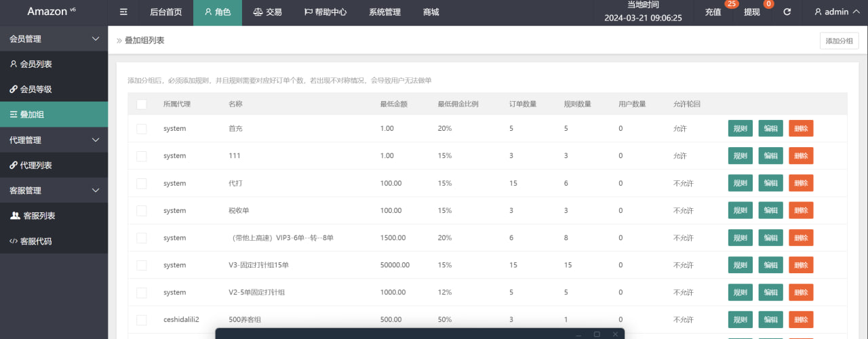The width and height of the screenshot is (868, 339).
Task: Click the 最低金额 column header
Action: coord(393,104)
